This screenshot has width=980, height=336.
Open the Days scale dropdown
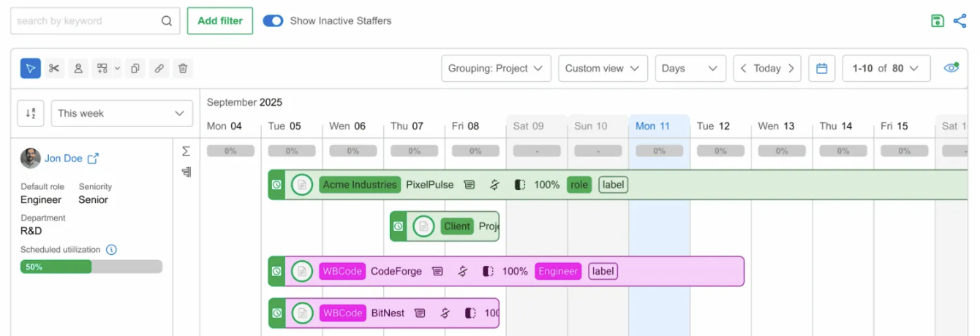click(690, 69)
